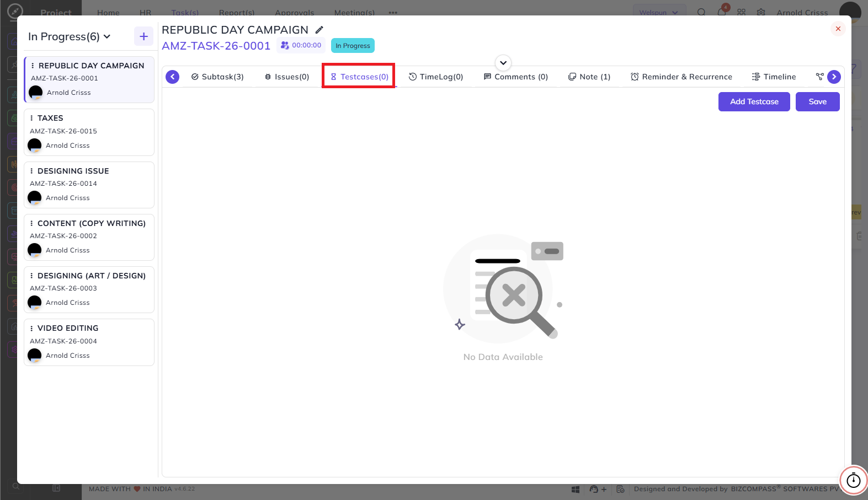This screenshot has width=868, height=500.
Task: Click the branch icon next to the Timeline tab
Action: pyautogui.click(x=819, y=77)
